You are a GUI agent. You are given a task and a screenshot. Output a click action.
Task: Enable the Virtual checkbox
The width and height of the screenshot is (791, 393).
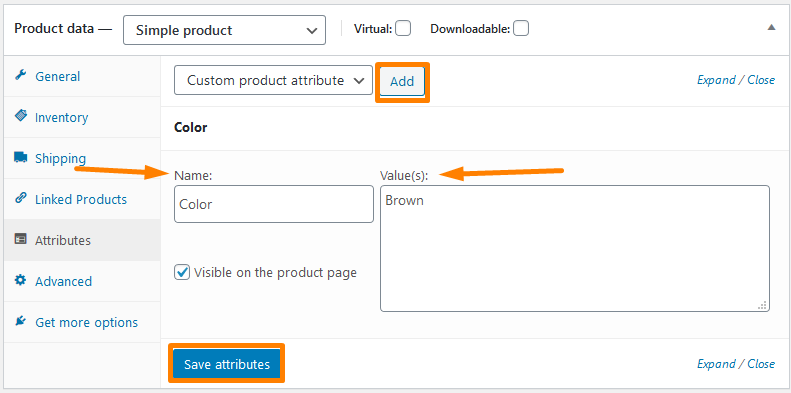(403, 29)
